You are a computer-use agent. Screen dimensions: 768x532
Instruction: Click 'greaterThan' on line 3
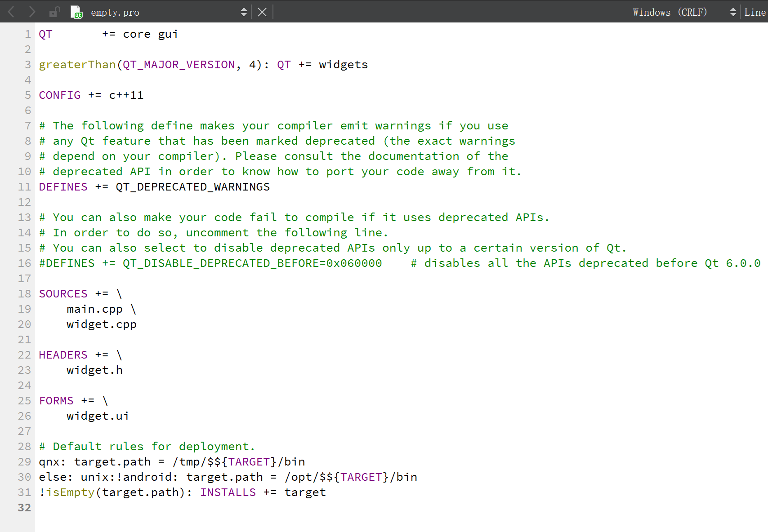(x=77, y=65)
